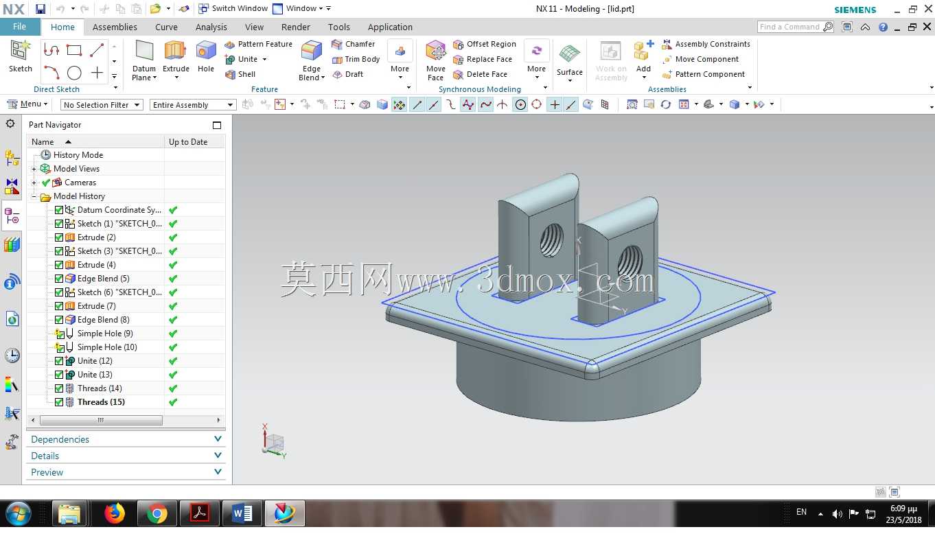Click the Move Component command
The image size is (935, 560).
point(700,59)
